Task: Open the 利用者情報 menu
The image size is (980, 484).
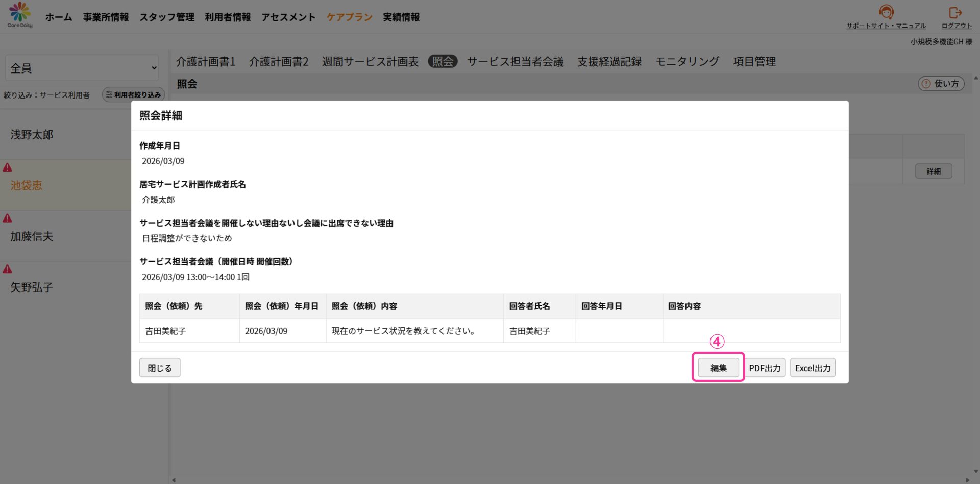Action: 228,17
